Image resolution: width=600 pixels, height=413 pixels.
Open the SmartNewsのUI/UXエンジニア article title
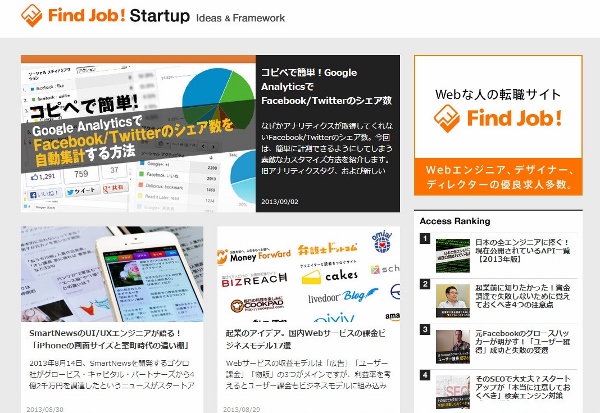point(110,339)
